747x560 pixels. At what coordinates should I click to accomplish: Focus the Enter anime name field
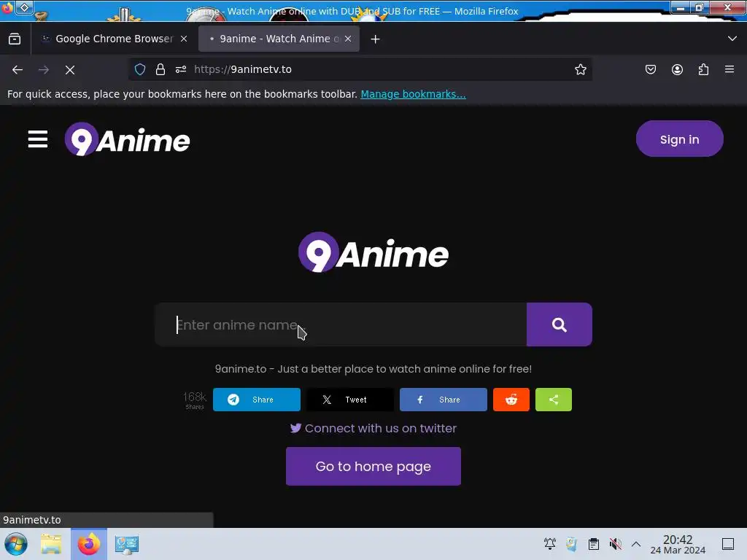pos(341,324)
